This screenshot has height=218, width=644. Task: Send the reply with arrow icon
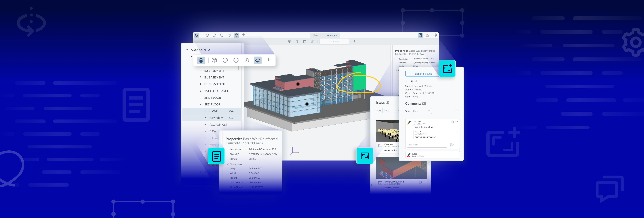452,145
